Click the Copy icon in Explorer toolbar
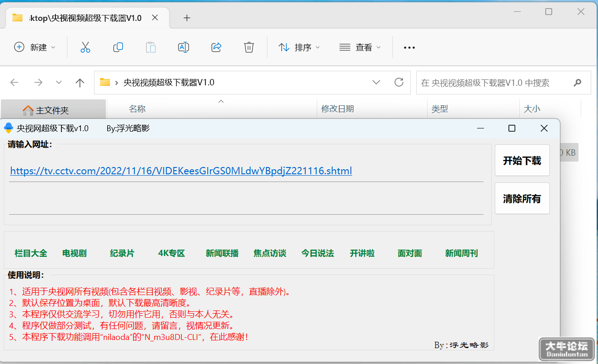Screen dimensions: 598x364 pyautogui.click(x=118, y=47)
